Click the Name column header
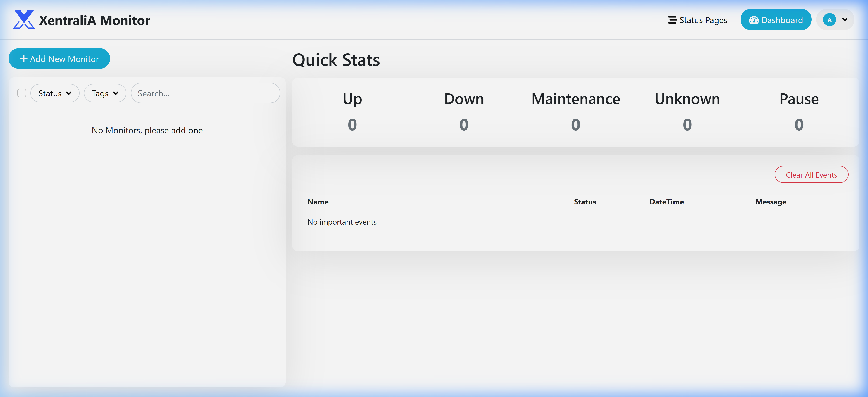The width and height of the screenshot is (868, 397). (x=318, y=202)
